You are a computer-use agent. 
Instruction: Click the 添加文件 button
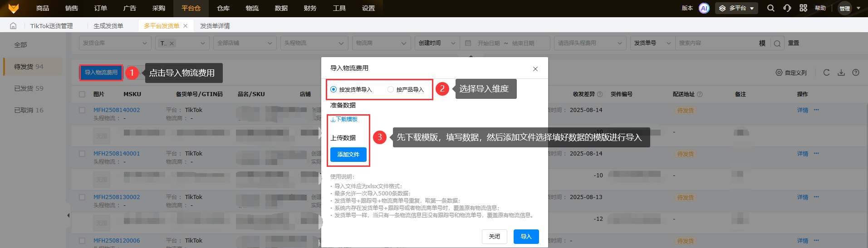click(348, 155)
